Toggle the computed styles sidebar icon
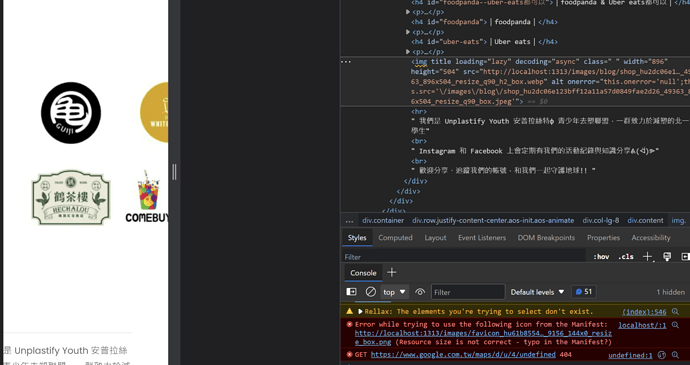 685,257
